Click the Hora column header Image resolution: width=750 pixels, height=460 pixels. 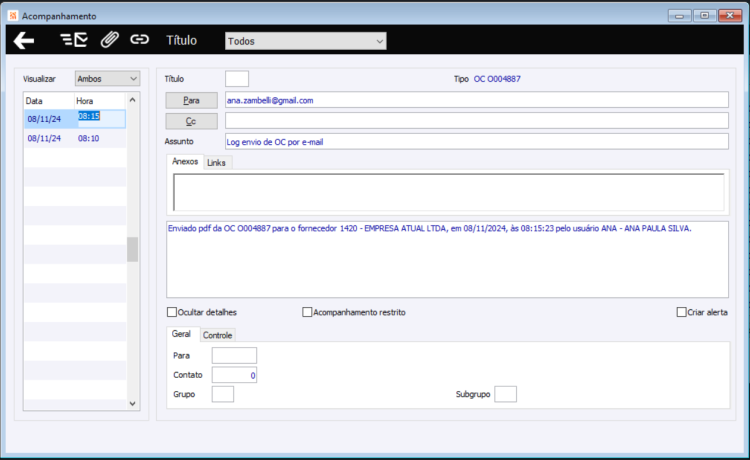tap(100, 101)
